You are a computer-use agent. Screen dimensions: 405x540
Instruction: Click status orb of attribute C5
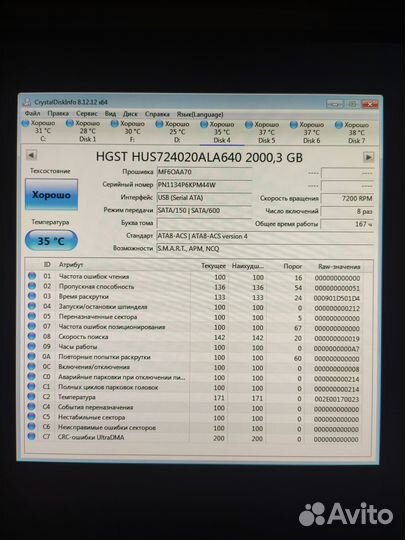[31, 417]
